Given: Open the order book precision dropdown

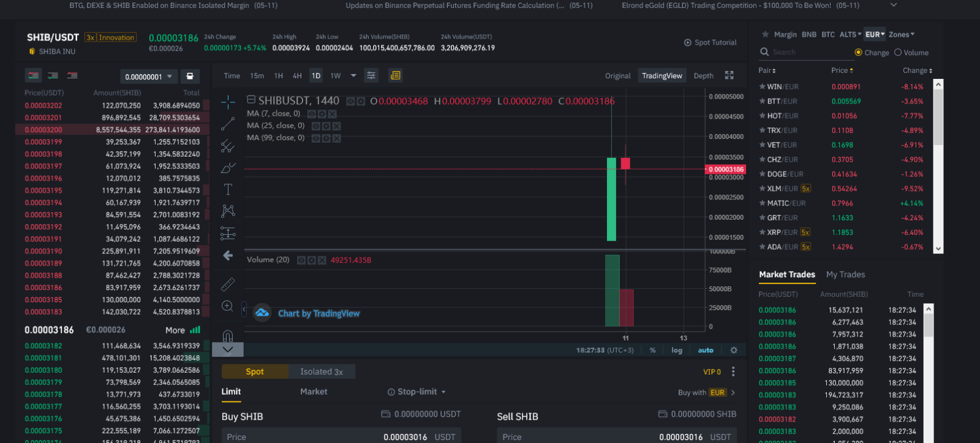Looking at the screenshot, I should pyautogui.click(x=149, y=76).
